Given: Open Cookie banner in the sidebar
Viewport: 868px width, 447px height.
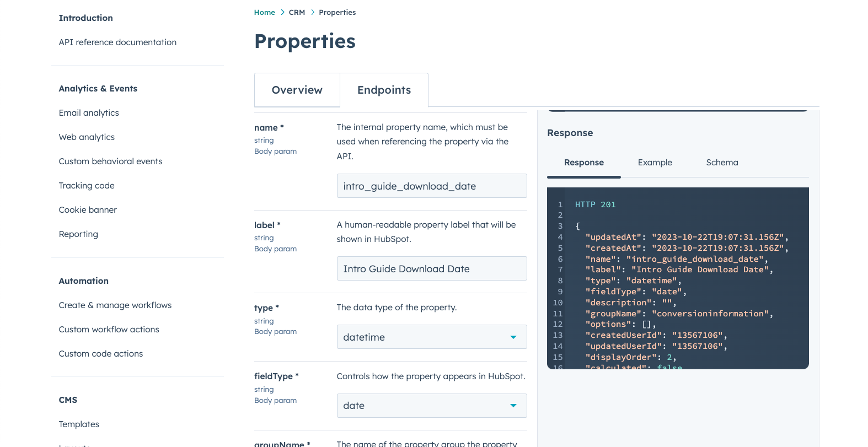Looking at the screenshot, I should (88, 210).
